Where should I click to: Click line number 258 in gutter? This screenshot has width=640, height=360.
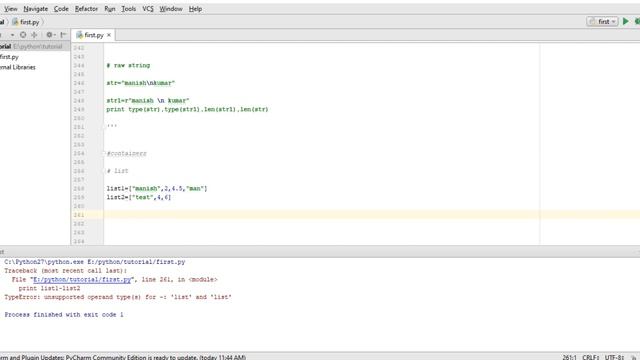pyautogui.click(x=79, y=189)
